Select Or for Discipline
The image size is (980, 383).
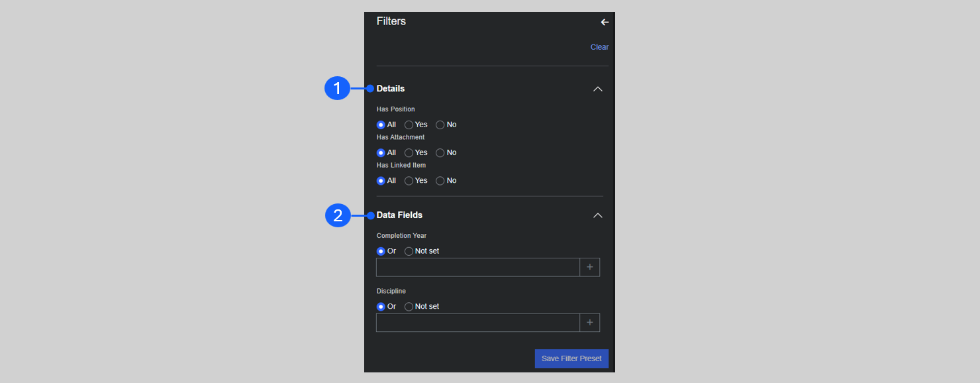381,306
